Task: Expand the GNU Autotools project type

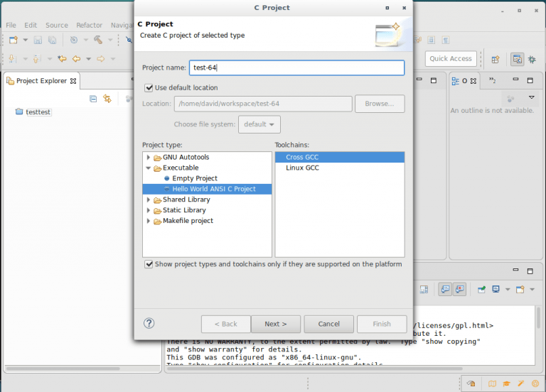Action: (149, 157)
